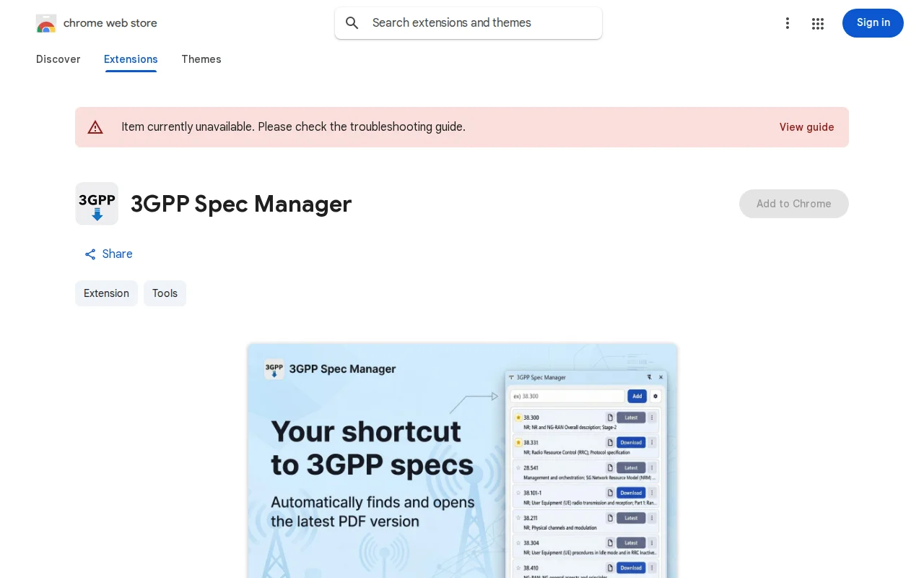Go to the Discover tab

pyautogui.click(x=58, y=59)
